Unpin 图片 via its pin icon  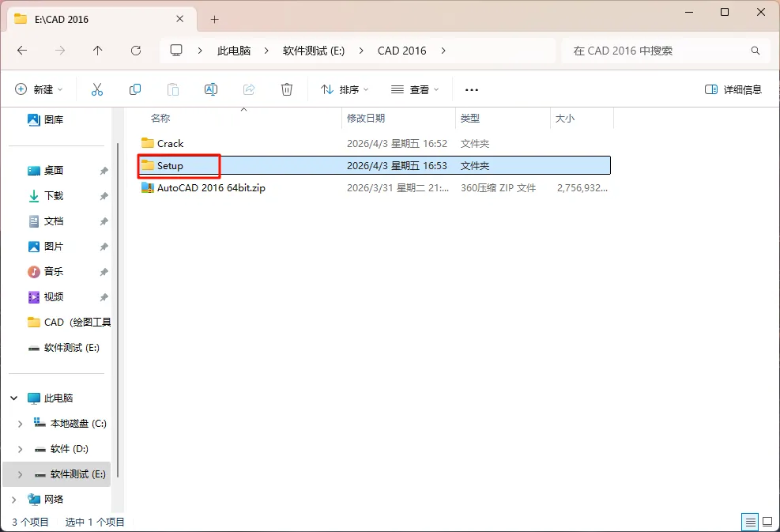[104, 247]
